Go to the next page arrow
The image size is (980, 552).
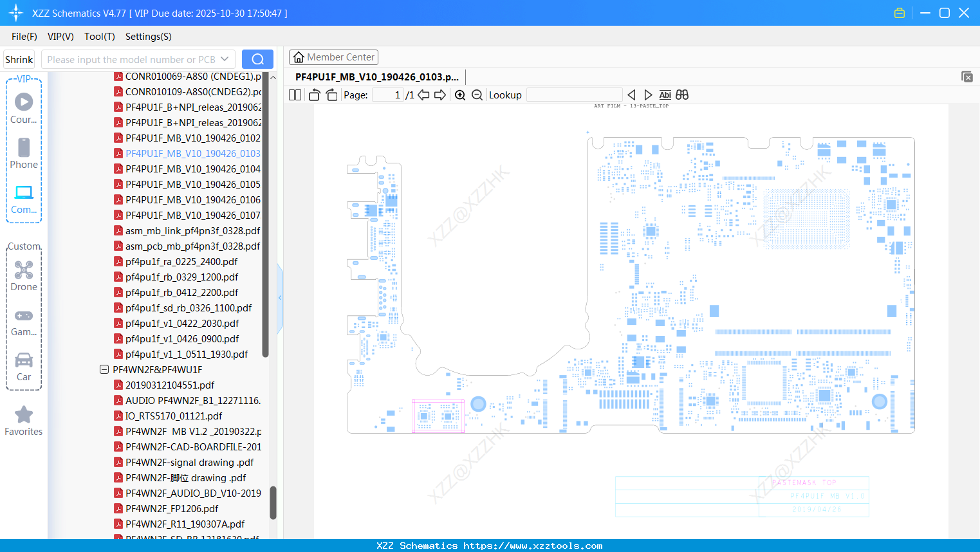coord(440,95)
